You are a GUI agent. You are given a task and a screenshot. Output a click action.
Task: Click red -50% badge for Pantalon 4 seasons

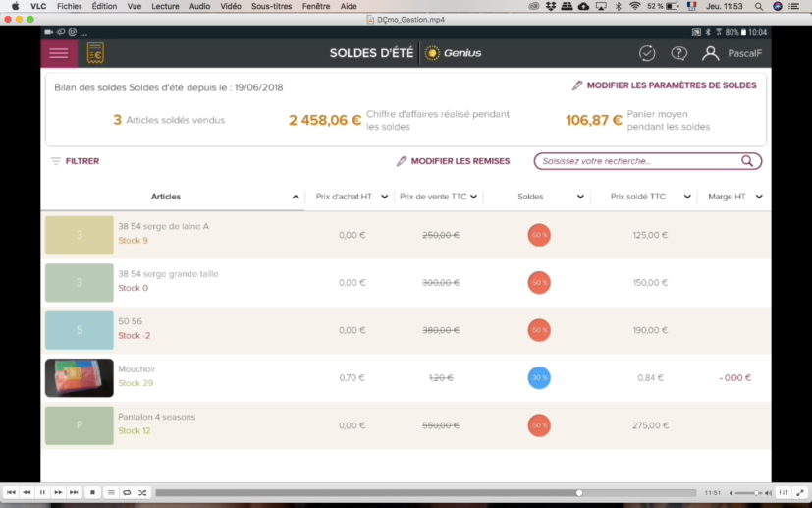pos(539,425)
